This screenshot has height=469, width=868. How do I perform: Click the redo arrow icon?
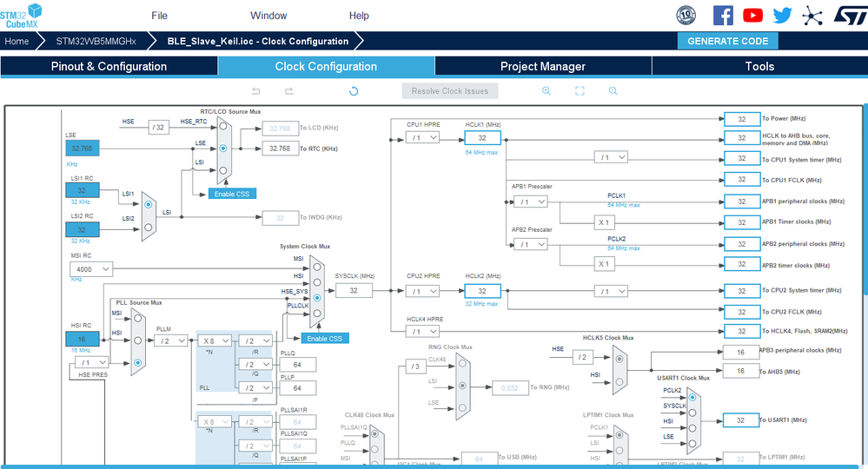point(289,90)
